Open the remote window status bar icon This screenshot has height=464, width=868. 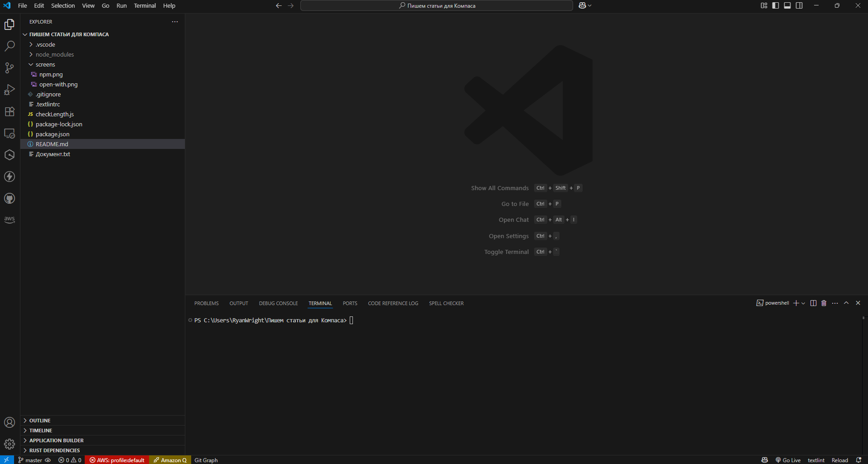point(7,460)
